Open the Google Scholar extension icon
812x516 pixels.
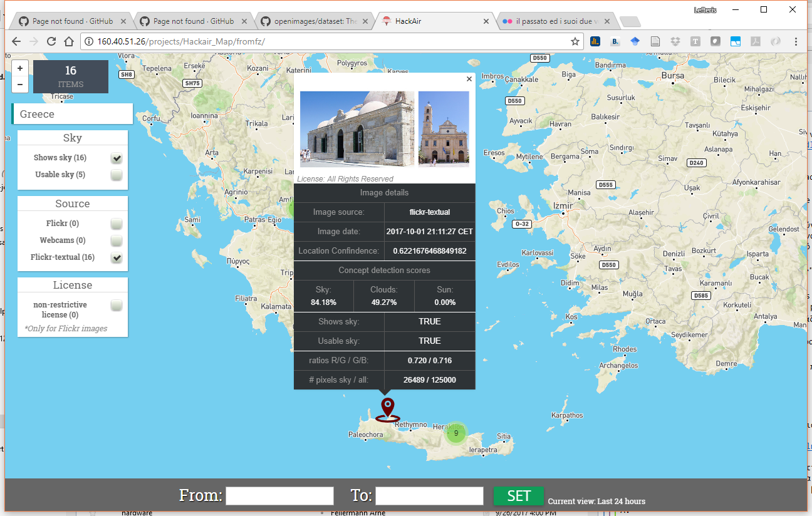pyautogui.click(x=635, y=41)
